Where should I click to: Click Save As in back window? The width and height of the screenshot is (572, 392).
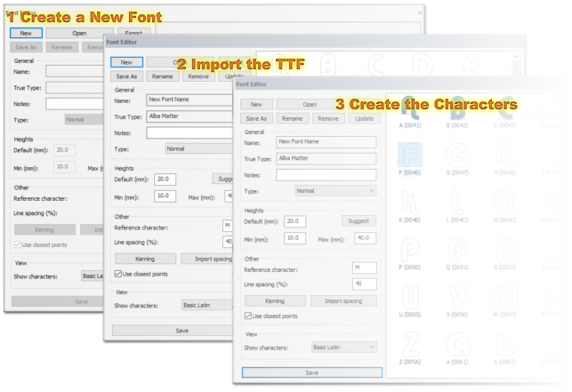(x=26, y=47)
